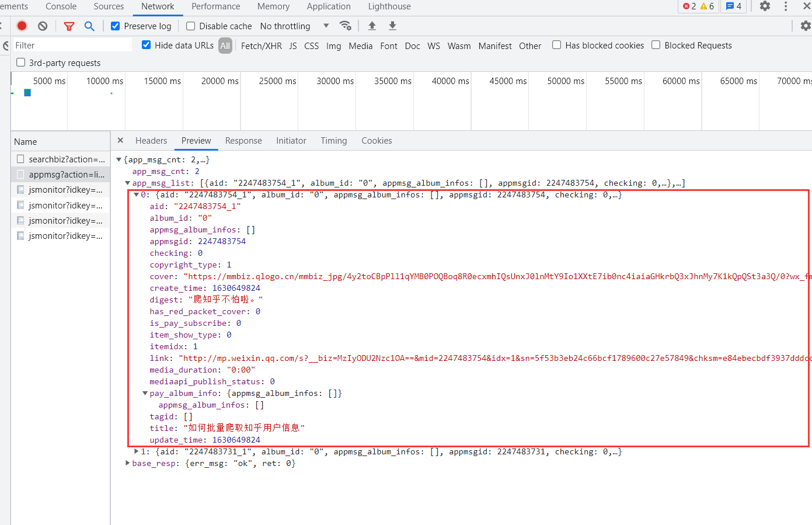Filter requests by Fetch/XHR
This screenshot has width=812, height=525.
(262, 46)
